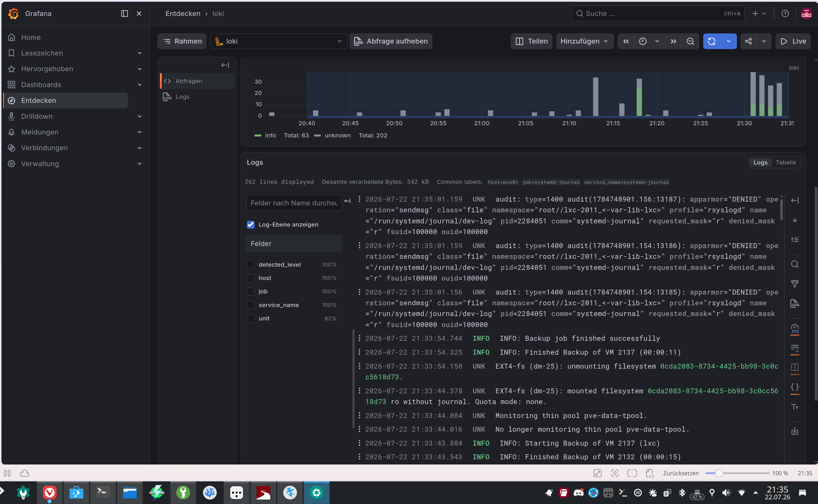Open the file manager in taskbar

tap(130, 493)
